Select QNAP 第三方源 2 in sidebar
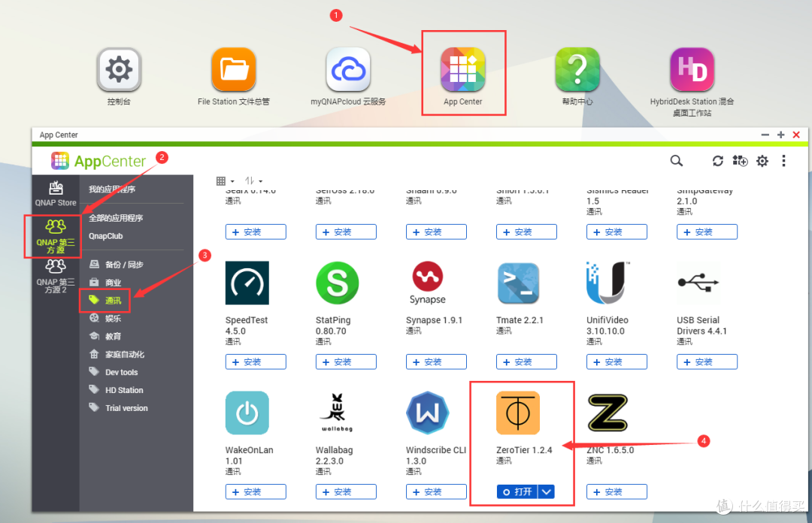Image resolution: width=812 pixels, height=523 pixels. [x=56, y=277]
